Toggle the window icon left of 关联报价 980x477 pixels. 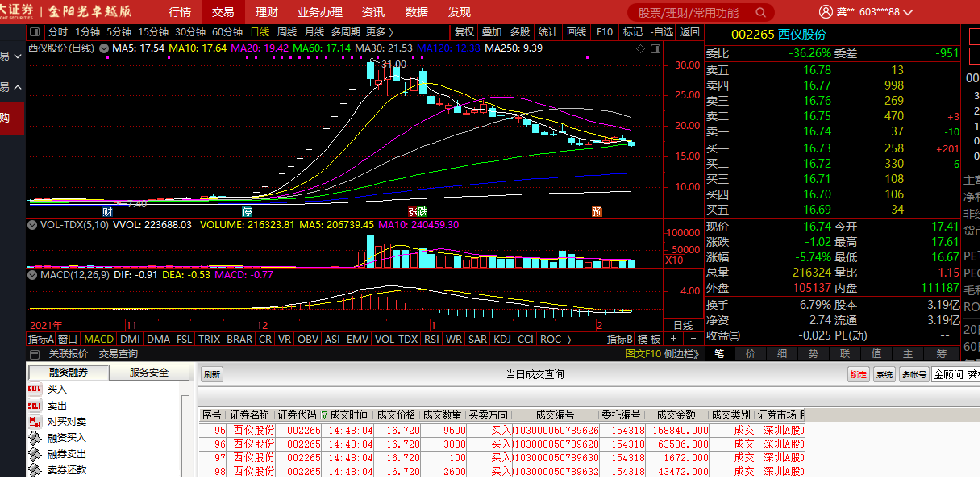(x=35, y=354)
